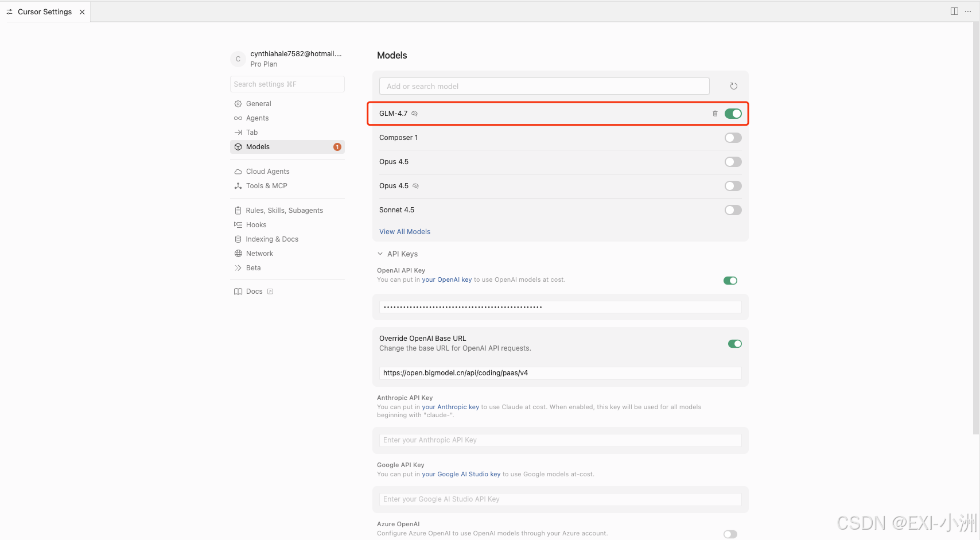Screen dimensions: 980x540
Task: Enable the Composer 1 model toggle
Action: [x=733, y=138]
